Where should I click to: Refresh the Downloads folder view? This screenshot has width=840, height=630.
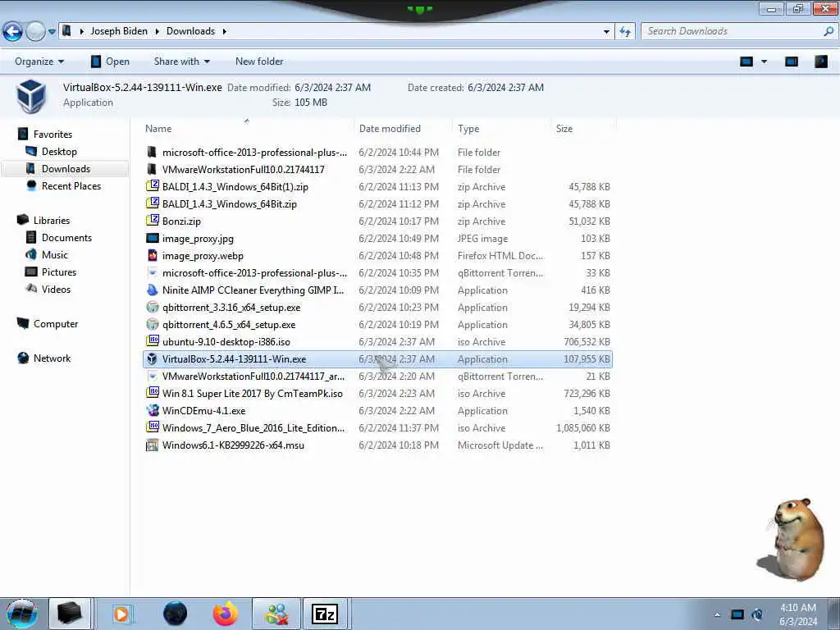(624, 32)
